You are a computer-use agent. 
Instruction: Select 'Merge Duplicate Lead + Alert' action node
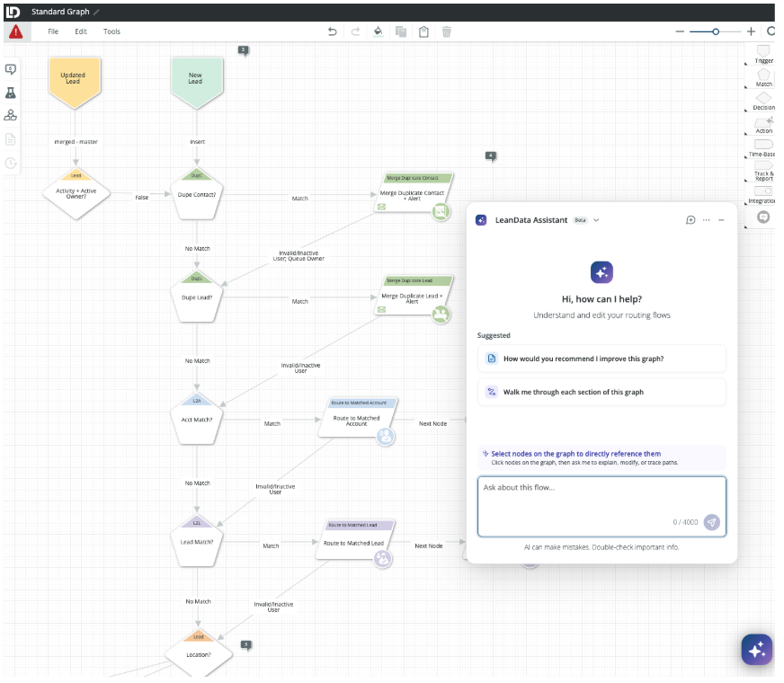(x=413, y=296)
